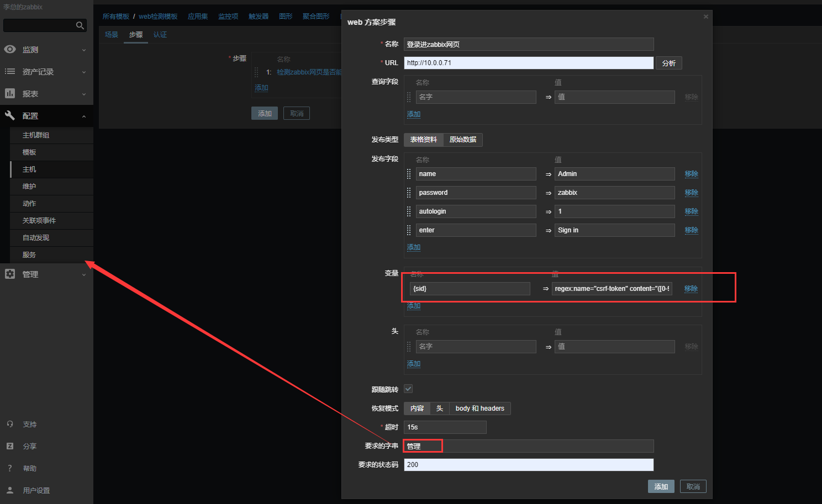Grab the drag handle of name row
822x504 pixels.
(409, 174)
